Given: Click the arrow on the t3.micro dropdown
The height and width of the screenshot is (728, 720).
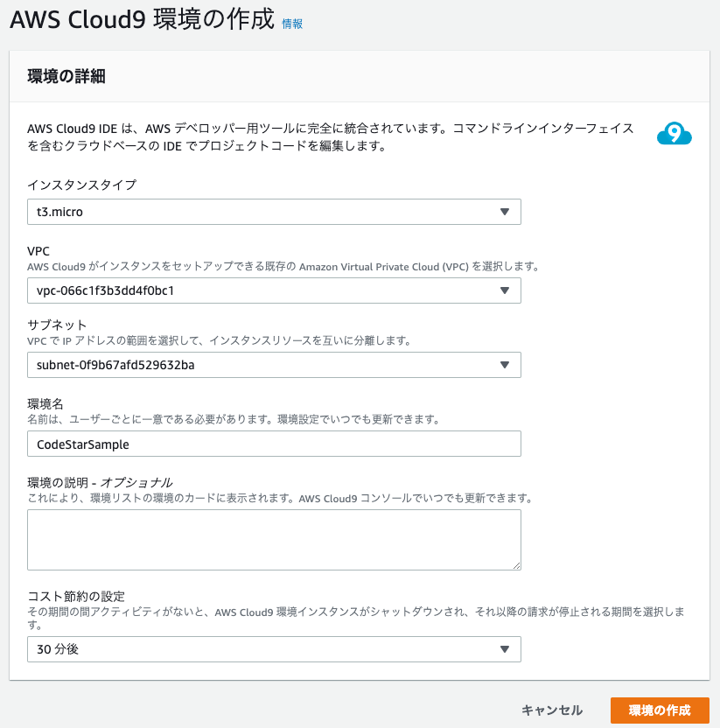Looking at the screenshot, I should click(505, 212).
